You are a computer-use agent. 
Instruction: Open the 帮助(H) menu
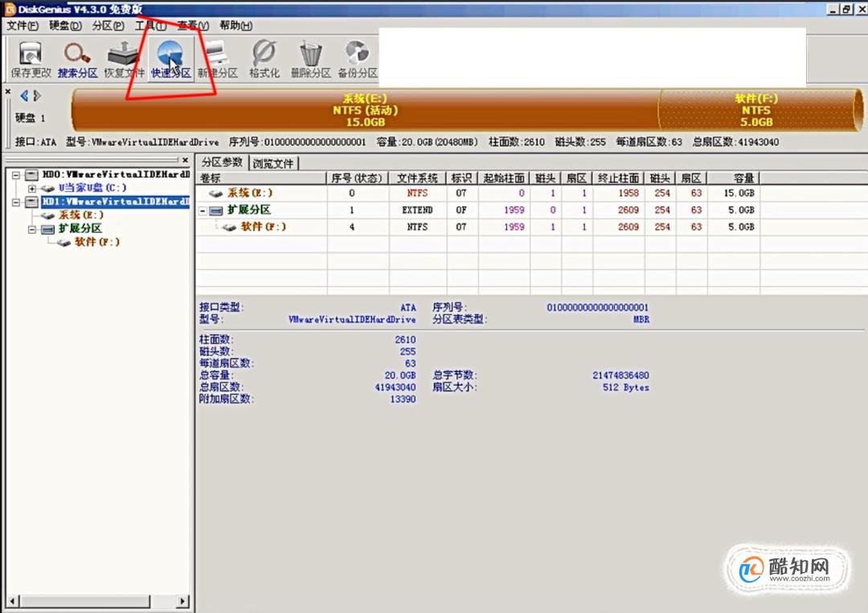(x=235, y=26)
